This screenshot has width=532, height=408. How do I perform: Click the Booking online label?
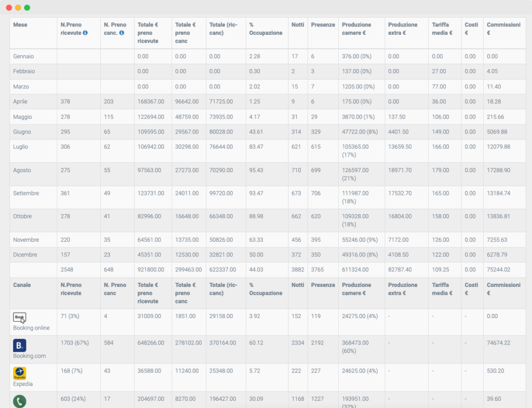31,328
